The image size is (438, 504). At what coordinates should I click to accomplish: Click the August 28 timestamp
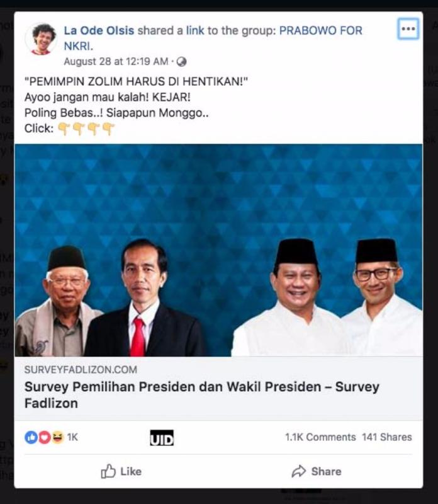(116, 61)
